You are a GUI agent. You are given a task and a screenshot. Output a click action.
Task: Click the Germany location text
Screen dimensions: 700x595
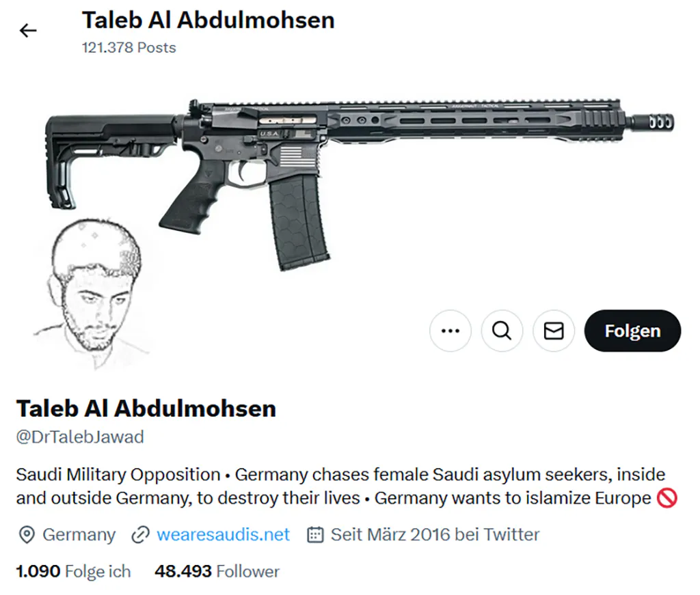pyautogui.click(x=79, y=534)
